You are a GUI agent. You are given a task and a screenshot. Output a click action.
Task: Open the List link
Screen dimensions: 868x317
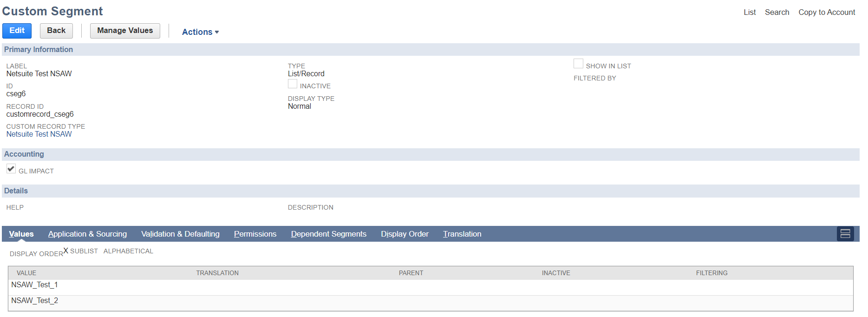click(x=750, y=12)
